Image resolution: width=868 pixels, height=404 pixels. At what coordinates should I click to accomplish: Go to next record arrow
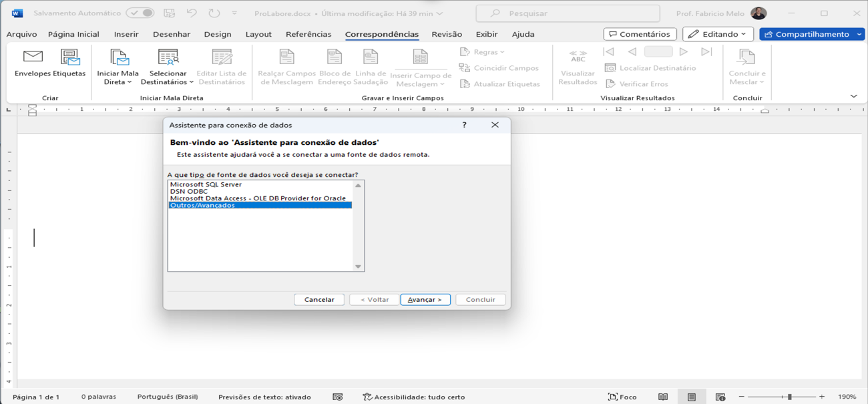click(684, 51)
